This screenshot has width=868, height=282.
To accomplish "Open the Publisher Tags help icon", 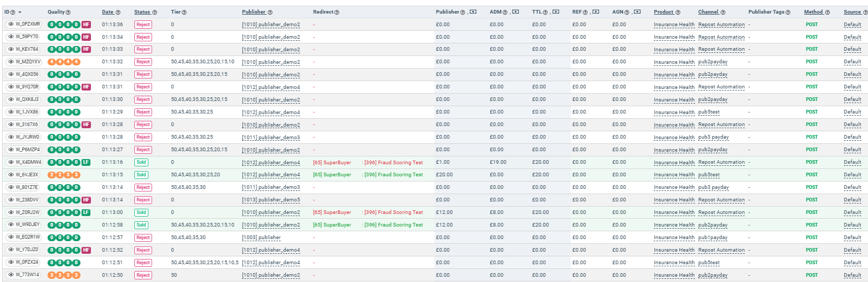I will 788,12.
